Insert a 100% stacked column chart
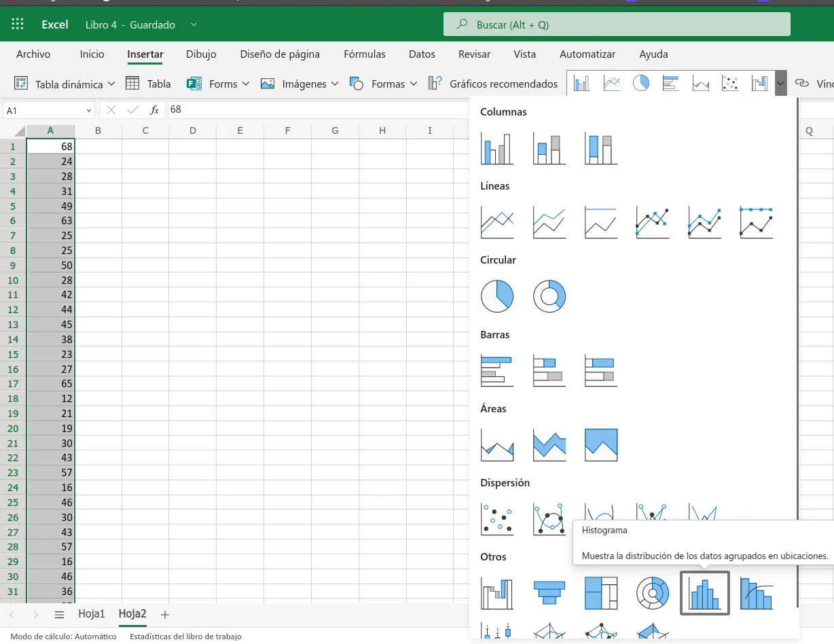834x644 pixels. (601, 148)
